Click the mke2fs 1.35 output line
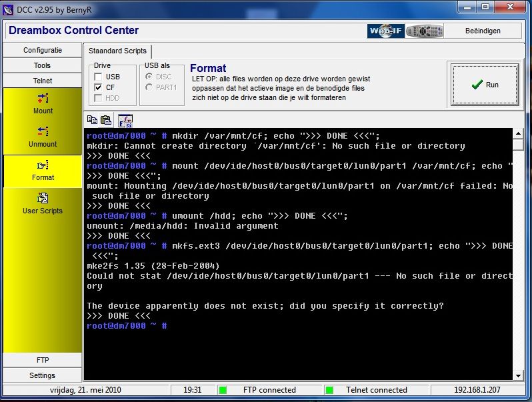532x402 pixels. pos(153,265)
